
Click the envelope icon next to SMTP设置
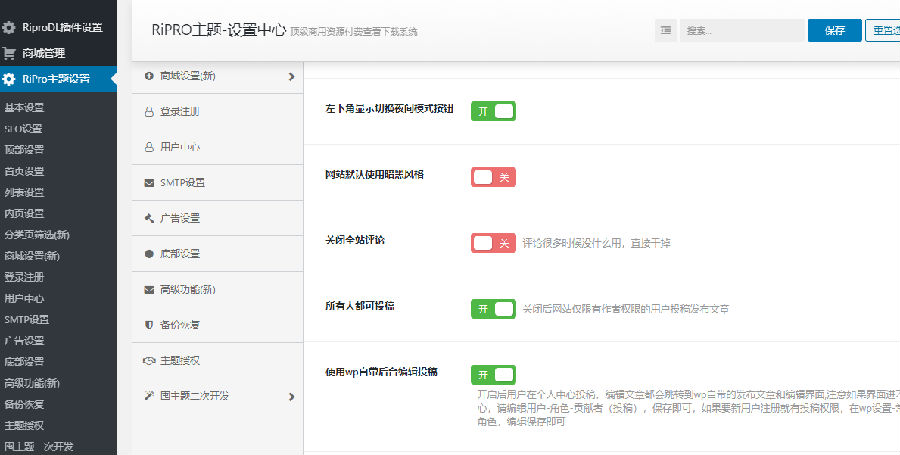(x=149, y=183)
